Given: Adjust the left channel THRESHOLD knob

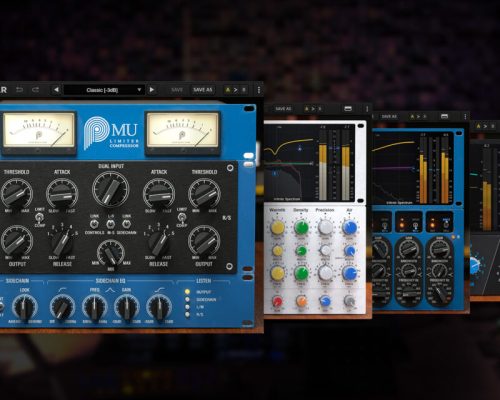Looking at the screenshot, I should (x=17, y=194).
